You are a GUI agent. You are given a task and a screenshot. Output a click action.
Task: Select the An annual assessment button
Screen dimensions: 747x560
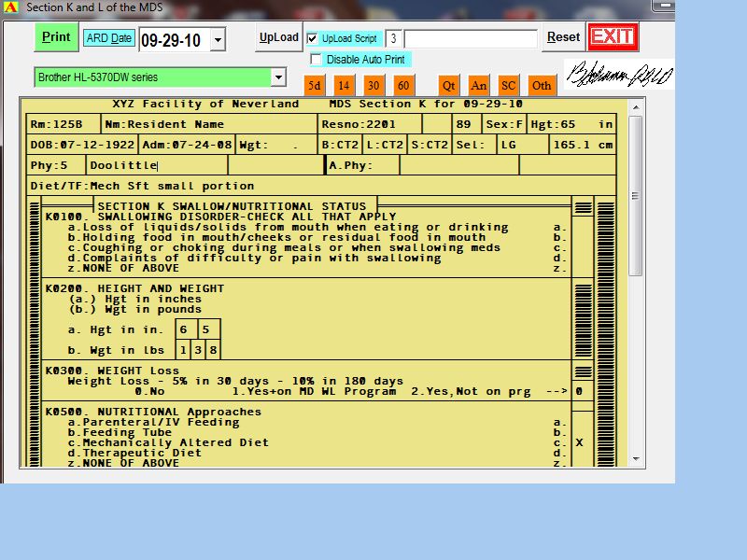(x=478, y=86)
